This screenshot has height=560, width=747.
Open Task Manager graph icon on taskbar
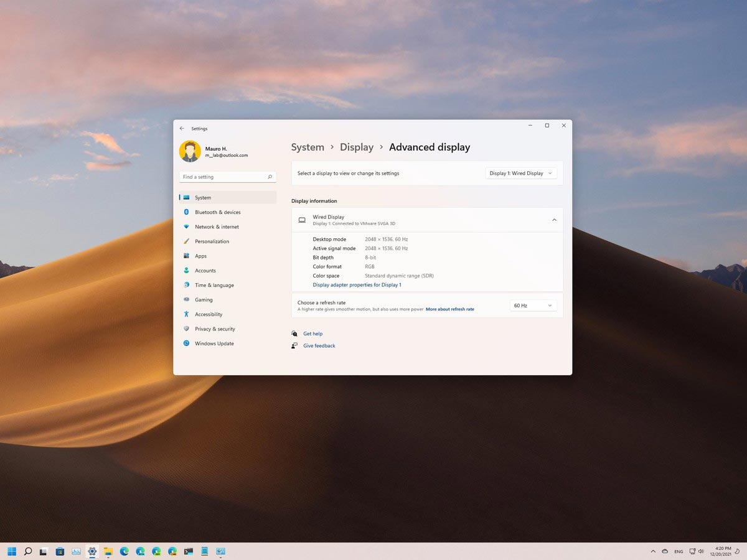click(76, 551)
